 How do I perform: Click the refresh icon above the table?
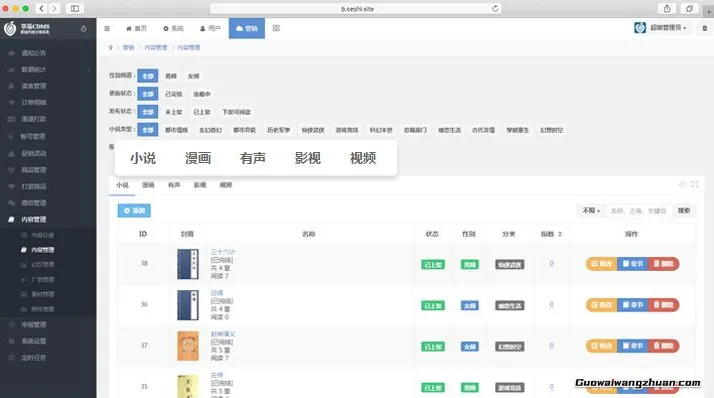[x=682, y=184]
